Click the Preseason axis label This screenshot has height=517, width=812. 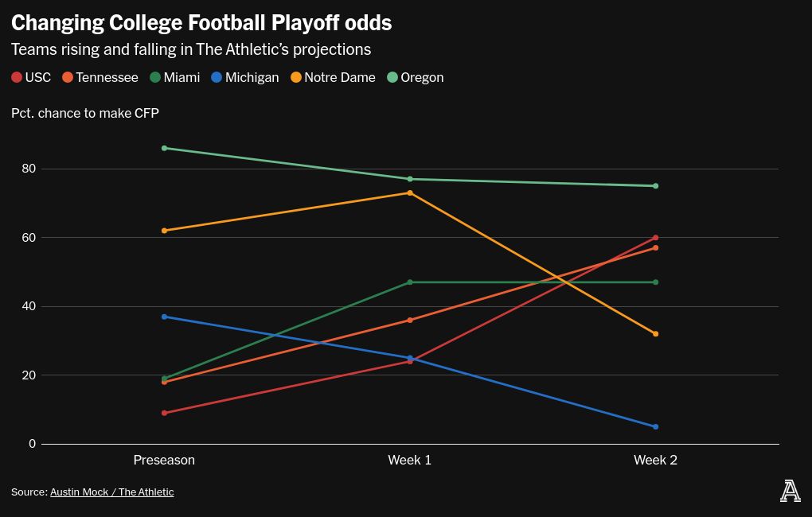coord(164,461)
